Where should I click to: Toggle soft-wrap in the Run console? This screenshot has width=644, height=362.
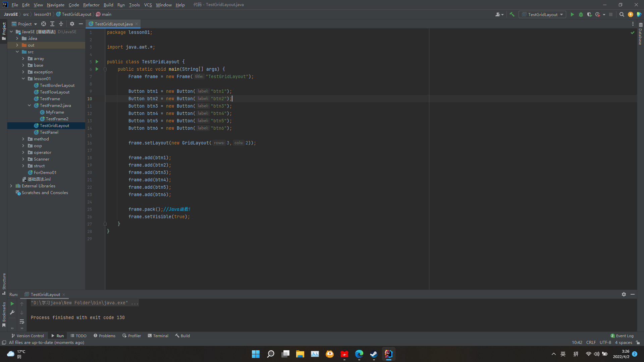pos(22,321)
